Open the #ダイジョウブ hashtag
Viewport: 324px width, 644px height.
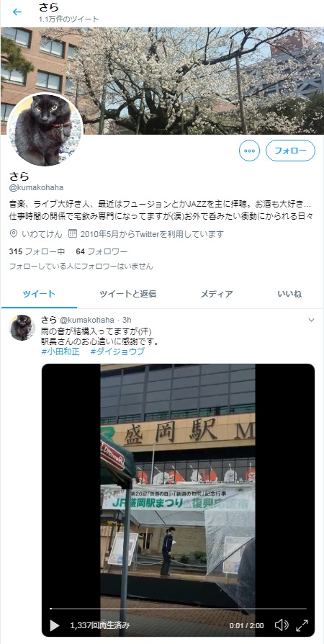(117, 352)
